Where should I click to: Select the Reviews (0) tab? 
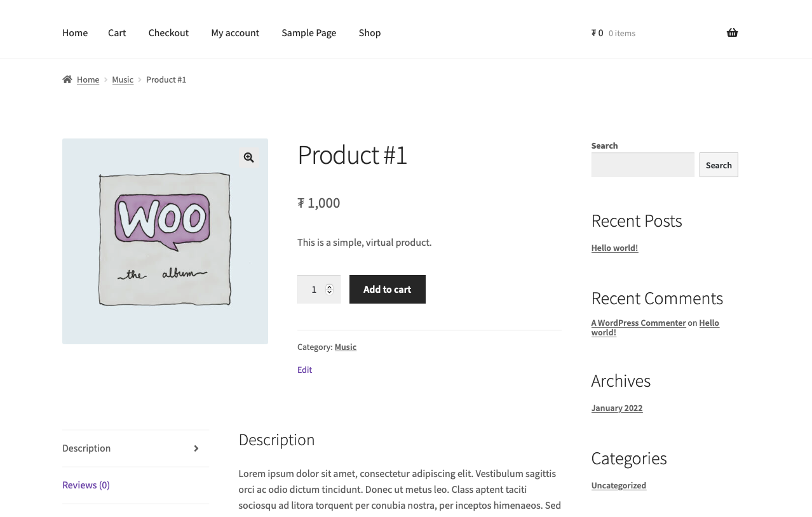135,485
